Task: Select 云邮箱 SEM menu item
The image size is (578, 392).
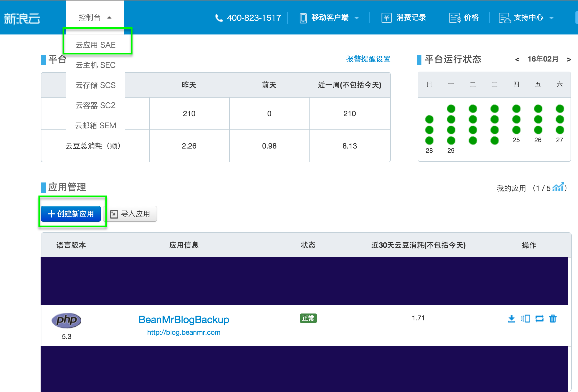Action: tap(96, 125)
